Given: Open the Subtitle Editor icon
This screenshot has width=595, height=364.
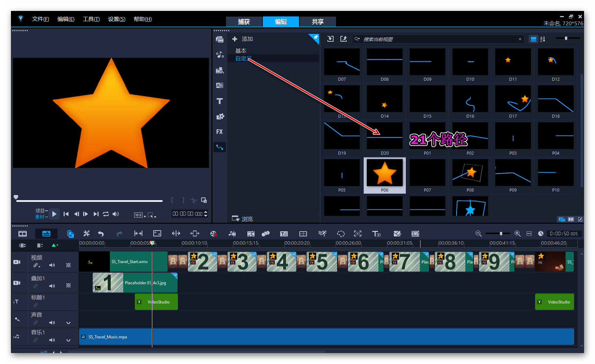Looking at the screenshot, I should point(284,234).
